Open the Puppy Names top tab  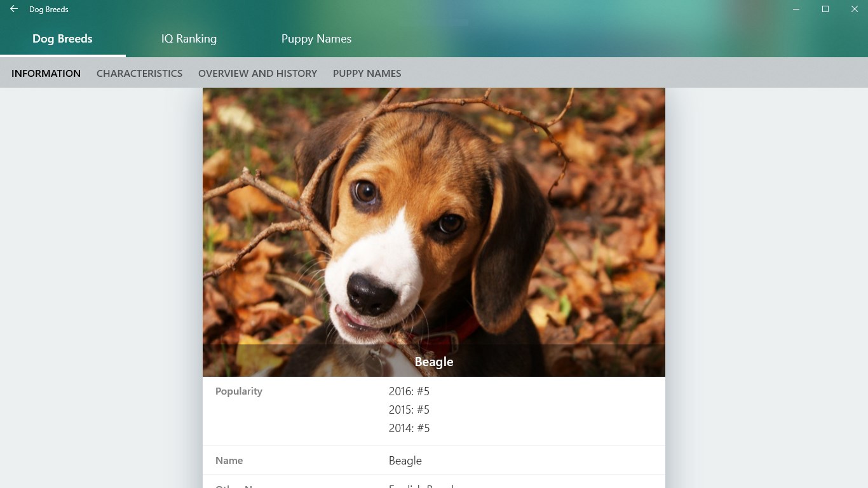pyautogui.click(x=316, y=39)
